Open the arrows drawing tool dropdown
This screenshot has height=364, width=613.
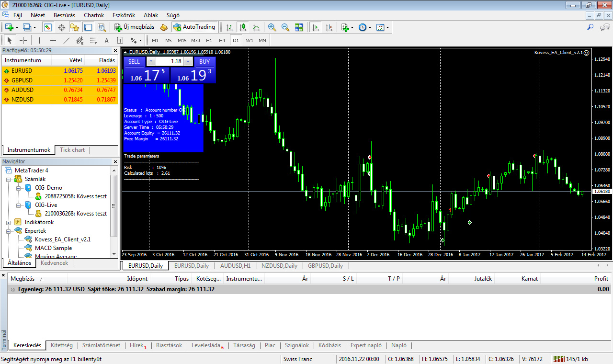(140, 40)
